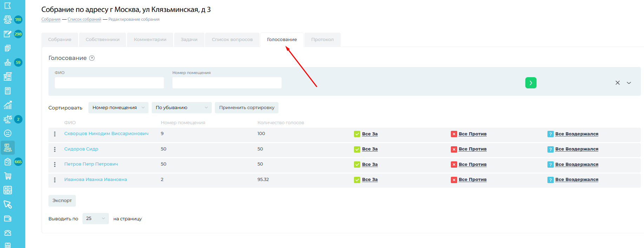Clear the filter with the X icon
This screenshot has height=248, width=644.
(x=617, y=83)
